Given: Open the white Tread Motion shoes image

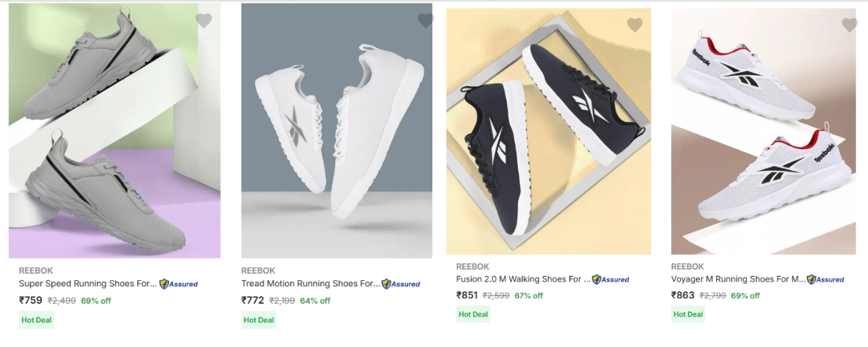Looking at the screenshot, I should [336, 132].
